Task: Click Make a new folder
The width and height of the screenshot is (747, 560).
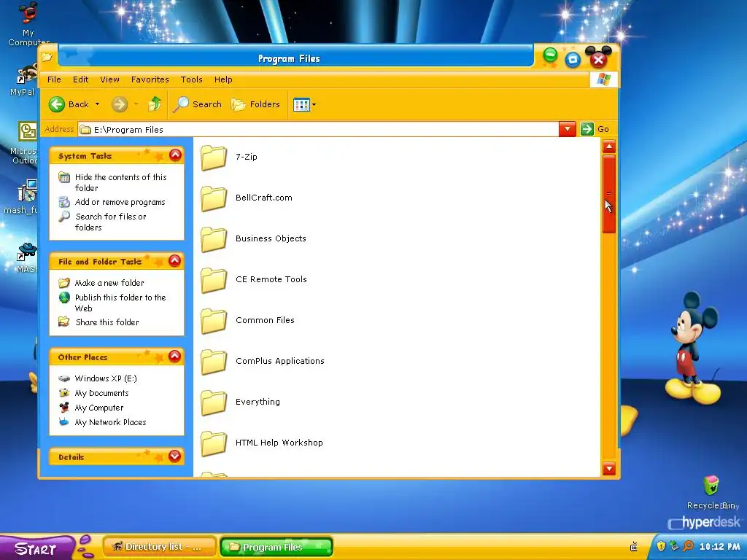Action: tap(101, 283)
